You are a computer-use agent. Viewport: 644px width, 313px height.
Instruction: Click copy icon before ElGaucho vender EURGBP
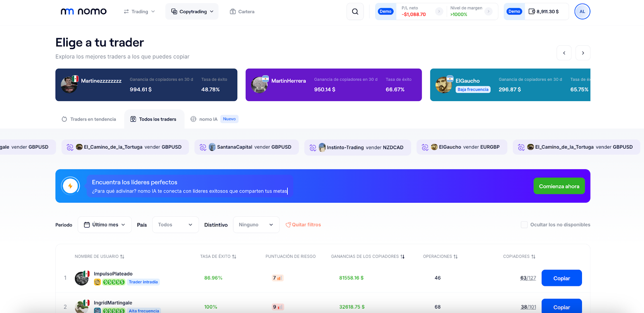tap(425, 147)
